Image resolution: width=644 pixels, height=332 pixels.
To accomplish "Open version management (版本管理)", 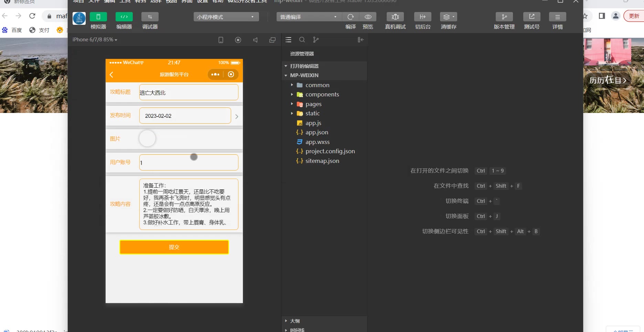I will pos(504,17).
